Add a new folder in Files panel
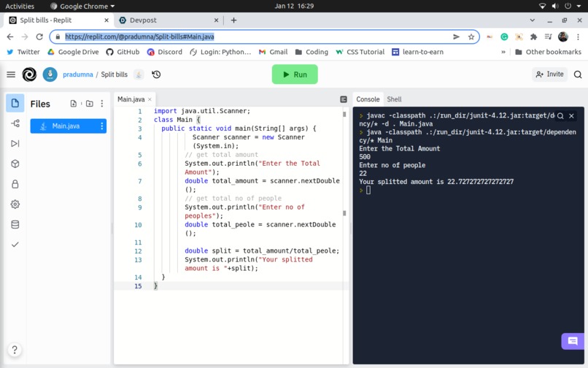The image size is (588, 368). (89, 103)
